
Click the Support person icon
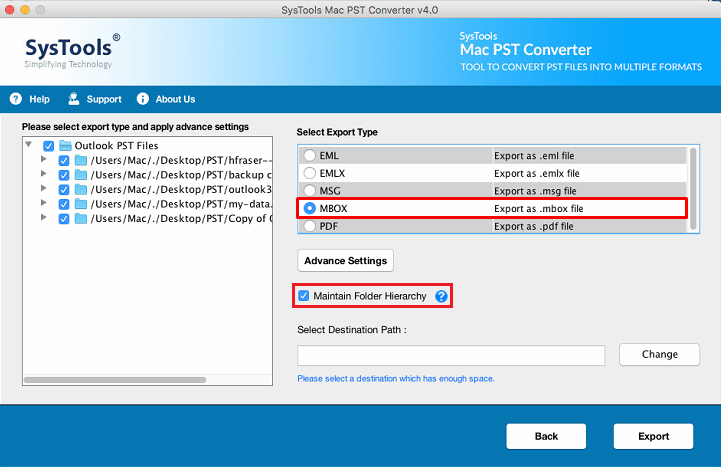[x=74, y=99]
